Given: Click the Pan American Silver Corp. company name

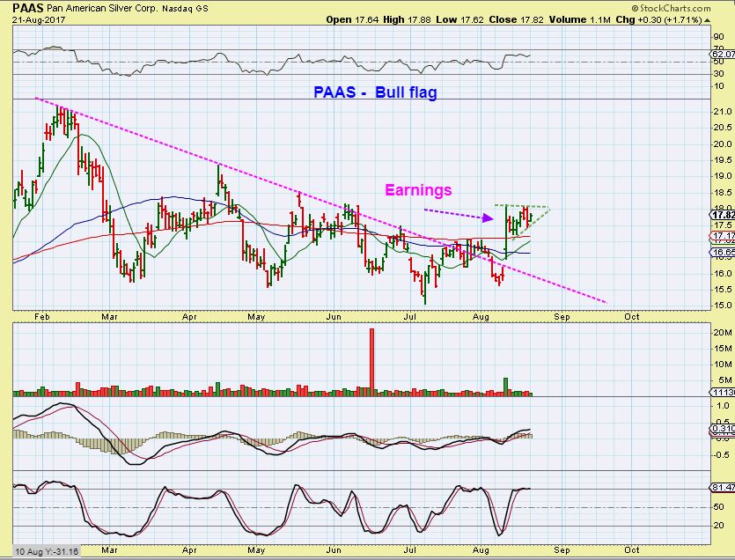Looking at the screenshot, I should click(102, 9).
